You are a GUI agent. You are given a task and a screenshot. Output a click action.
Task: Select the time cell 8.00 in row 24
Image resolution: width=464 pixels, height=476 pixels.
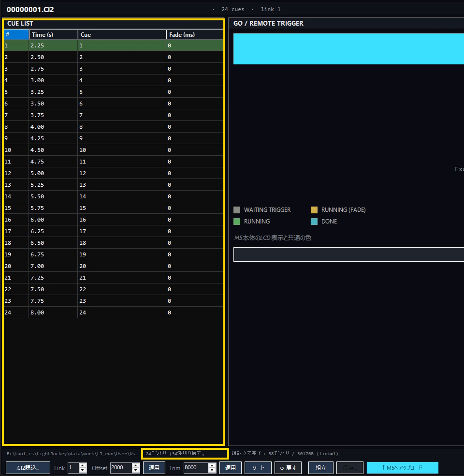point(53,312)
